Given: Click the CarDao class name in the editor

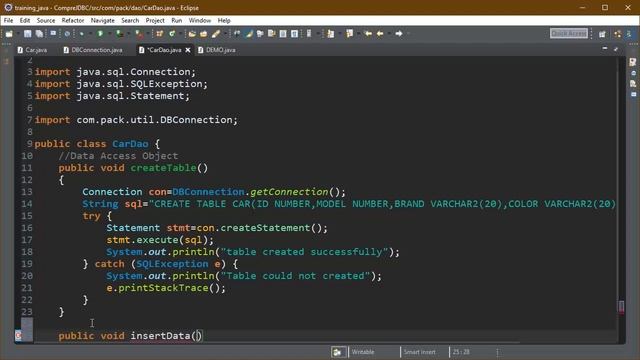Looking at the screenshot, I should point(130,144).
